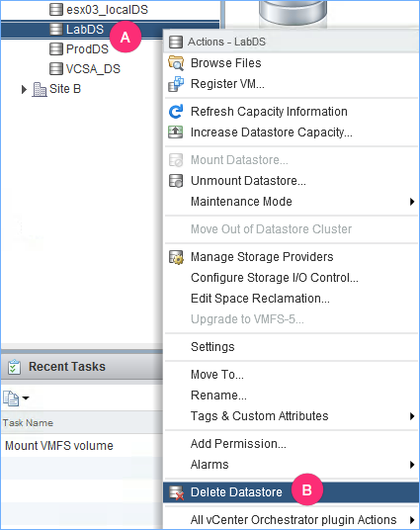Click the Mount VMFS volume task row

81,446
